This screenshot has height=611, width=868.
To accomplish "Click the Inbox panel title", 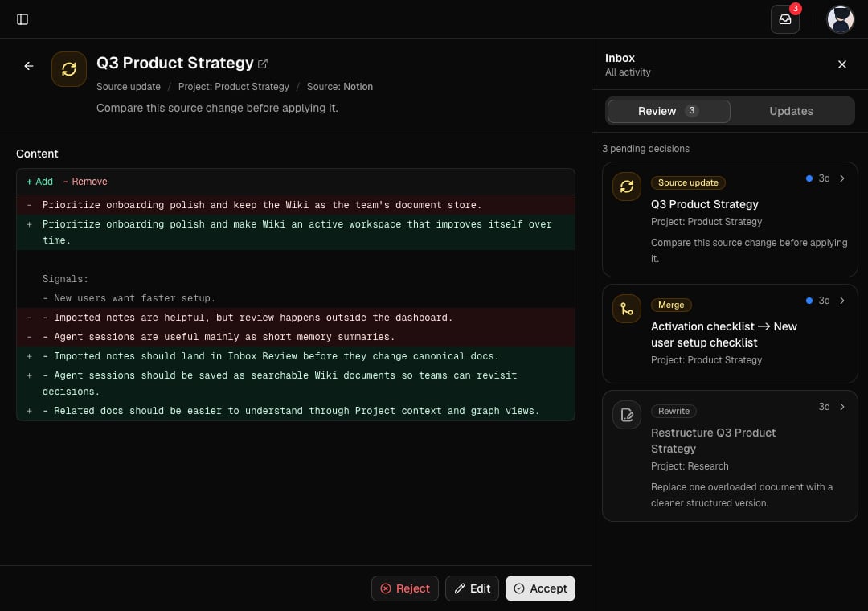I will (x=620, y=58).
